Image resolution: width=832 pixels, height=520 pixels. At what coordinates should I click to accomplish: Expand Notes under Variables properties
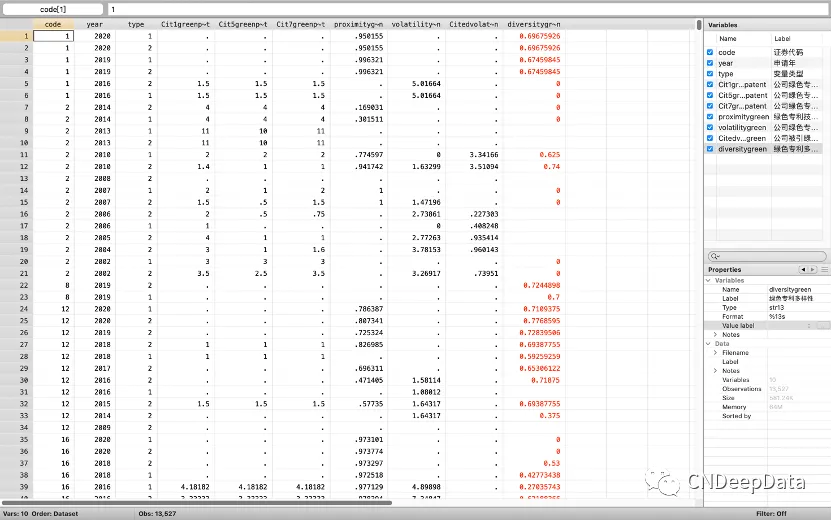715,335
